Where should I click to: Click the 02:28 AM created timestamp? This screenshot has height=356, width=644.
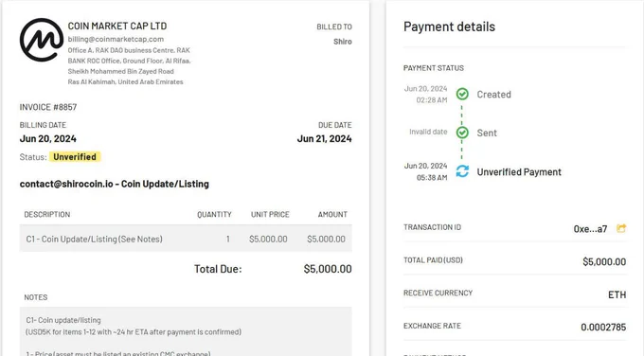point(432,99)
